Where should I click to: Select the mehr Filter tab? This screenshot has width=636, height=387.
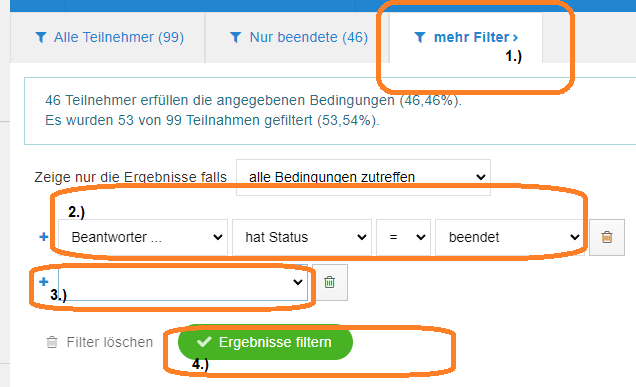466,37
